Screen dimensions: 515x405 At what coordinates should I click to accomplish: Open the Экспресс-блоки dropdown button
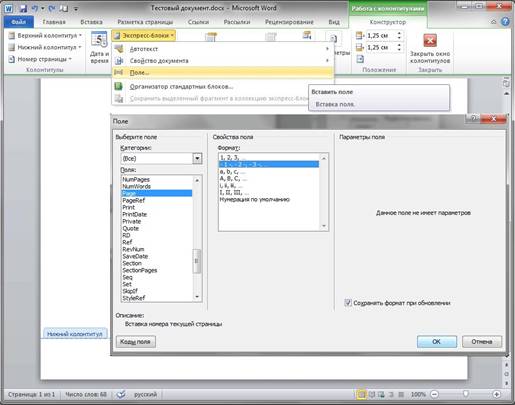(144, 35)
